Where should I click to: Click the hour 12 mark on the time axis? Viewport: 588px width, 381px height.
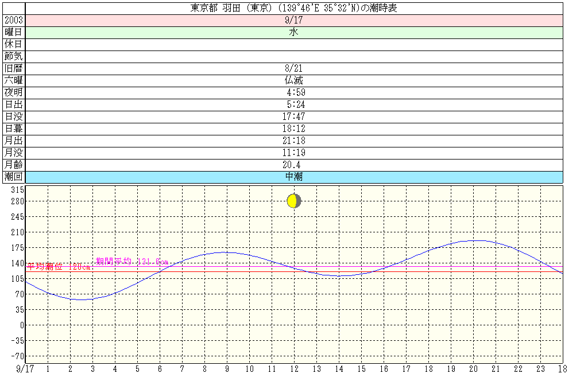pyautogui.click(x=294, y=369)
